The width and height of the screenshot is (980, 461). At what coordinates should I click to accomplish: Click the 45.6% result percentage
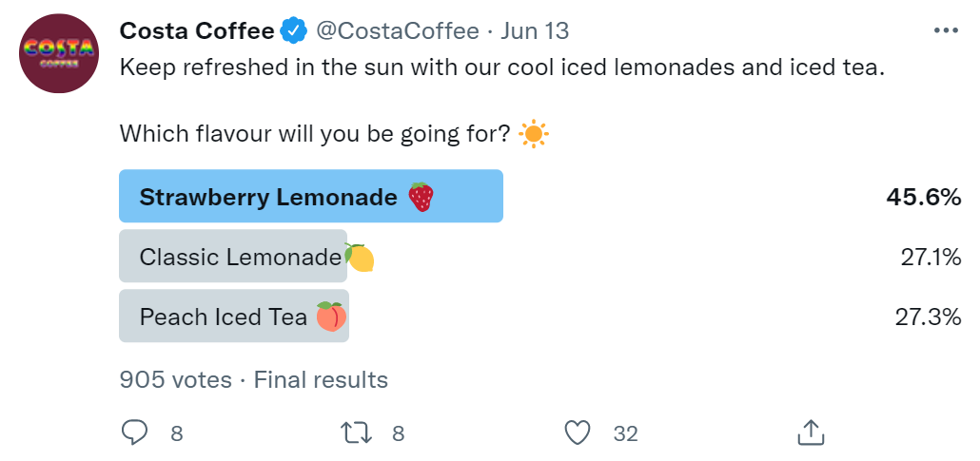point(924,197)
